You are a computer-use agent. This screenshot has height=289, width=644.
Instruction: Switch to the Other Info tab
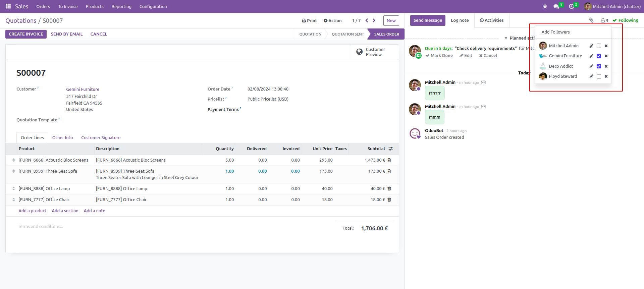(x=62, y=138)
